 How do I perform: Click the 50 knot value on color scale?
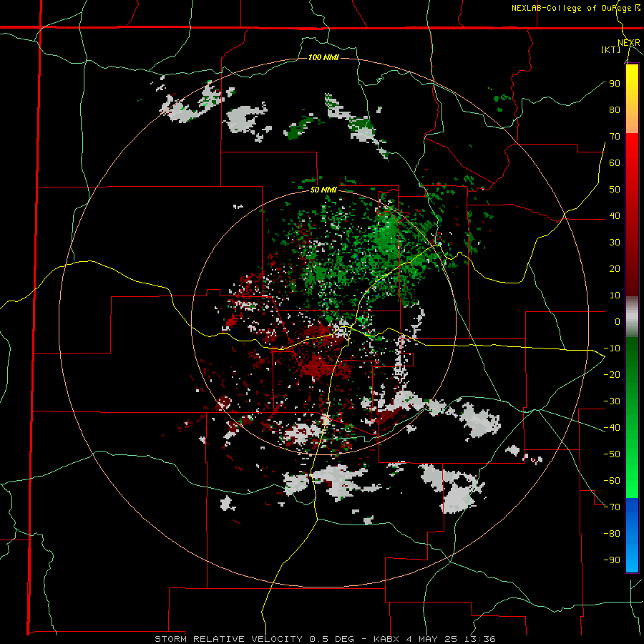click(615, 190)
